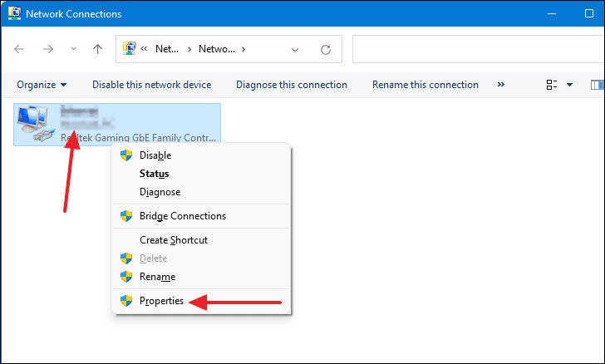Viewport: 605px width, 364px height.
Task: Click Diagnose this connection
Action: click(x=291, y=85)
